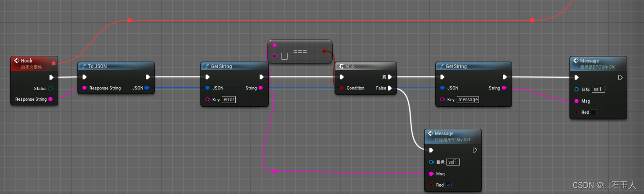Uncheck Red checkbox on lower Message node
The width and height of the screenshot is (644, 194).
pos(448,185)
